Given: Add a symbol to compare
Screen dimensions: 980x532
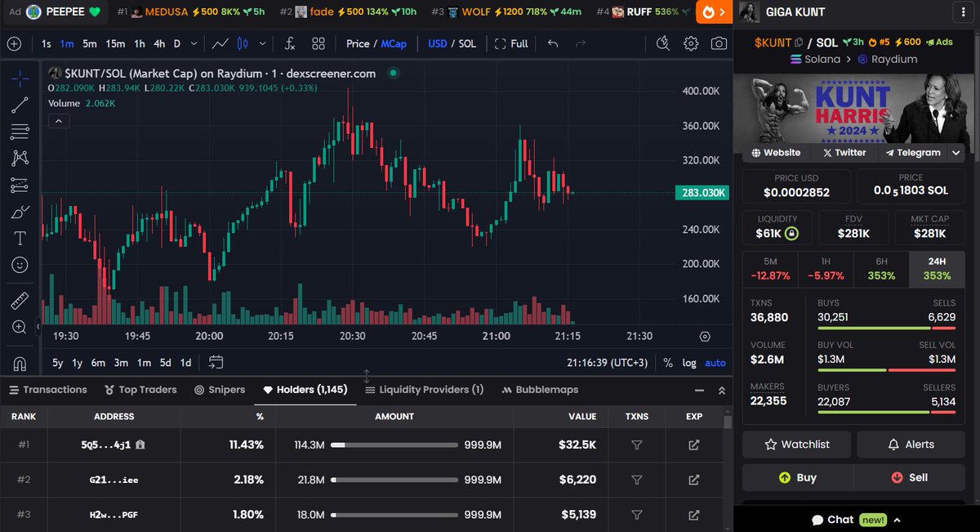Looking at the screenshot, I should [14, 43].
